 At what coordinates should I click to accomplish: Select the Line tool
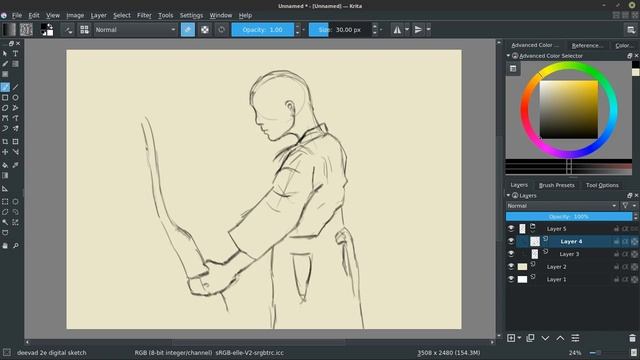(x=16, y=87)
